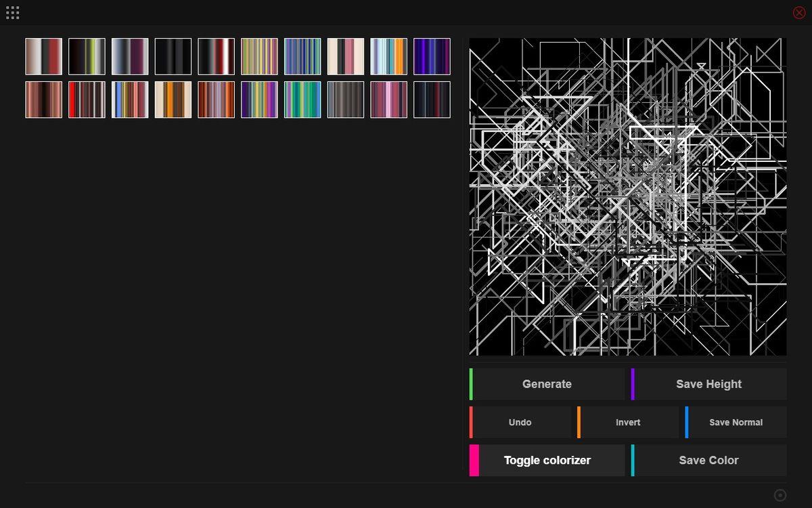Toggle the colorizer
The width and height of the screenshot is (812, 508).
547,461
